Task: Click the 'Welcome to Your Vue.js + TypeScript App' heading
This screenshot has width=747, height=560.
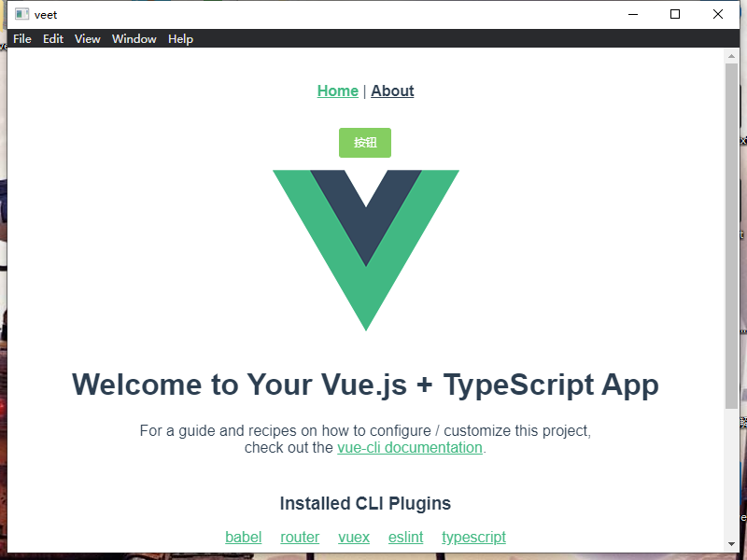Action: coord(365,385)
